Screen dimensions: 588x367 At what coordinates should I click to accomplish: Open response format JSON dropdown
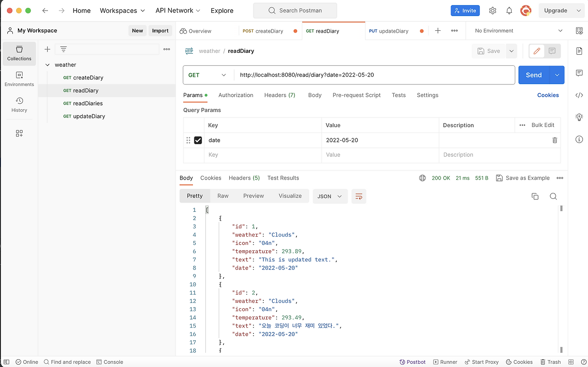click(x=330, y=196)
